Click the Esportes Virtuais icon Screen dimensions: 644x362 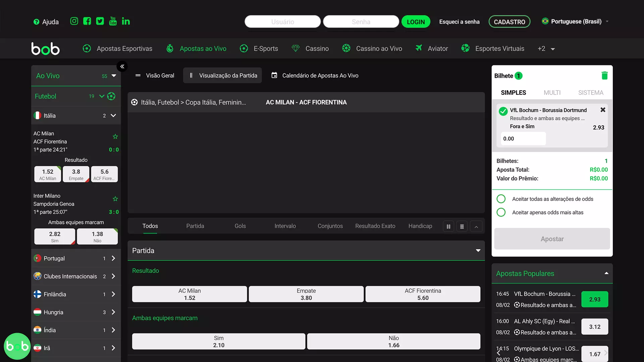coord(465,48)
